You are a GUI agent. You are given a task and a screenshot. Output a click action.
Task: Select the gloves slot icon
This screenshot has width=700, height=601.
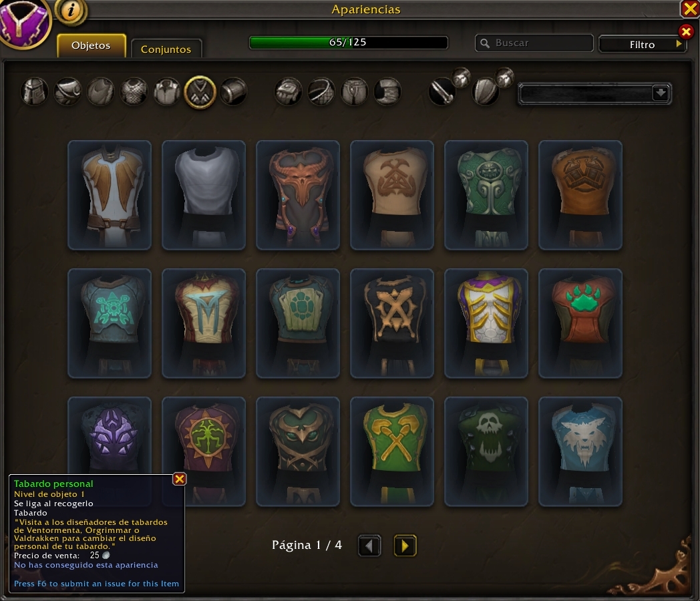pos(288,91)
